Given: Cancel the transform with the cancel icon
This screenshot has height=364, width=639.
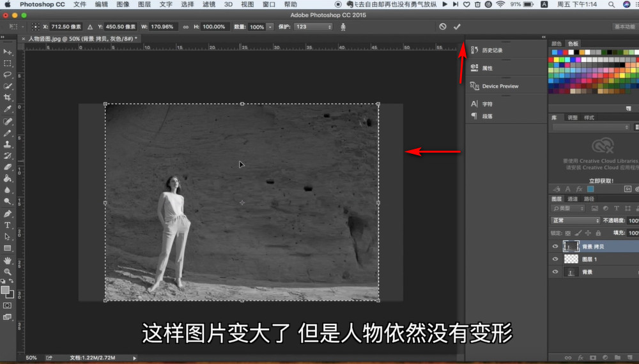Looking at the screenshot, I should point(443,26).
